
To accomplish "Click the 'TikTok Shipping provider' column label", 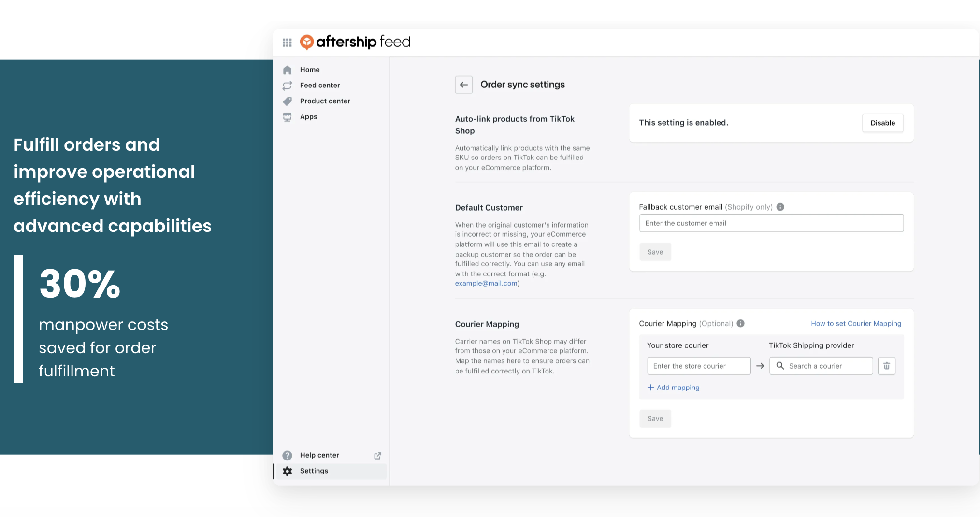I will [811, 345].
